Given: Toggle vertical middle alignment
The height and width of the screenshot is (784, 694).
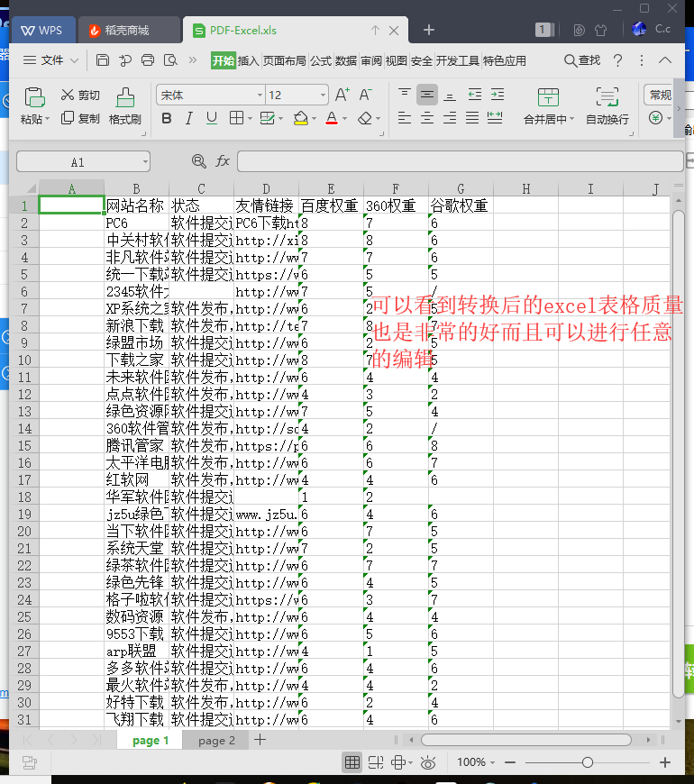Looking at the screenshot, I should pos(426,95).
